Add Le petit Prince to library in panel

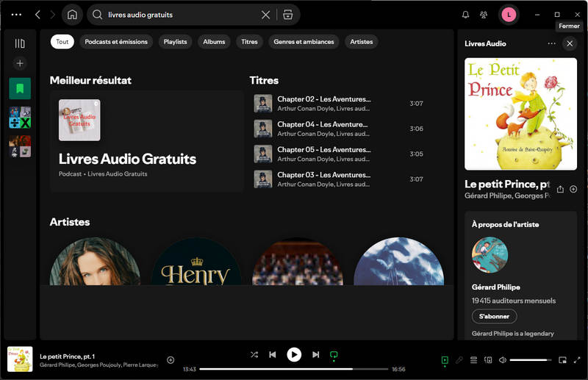coord(573,189)
